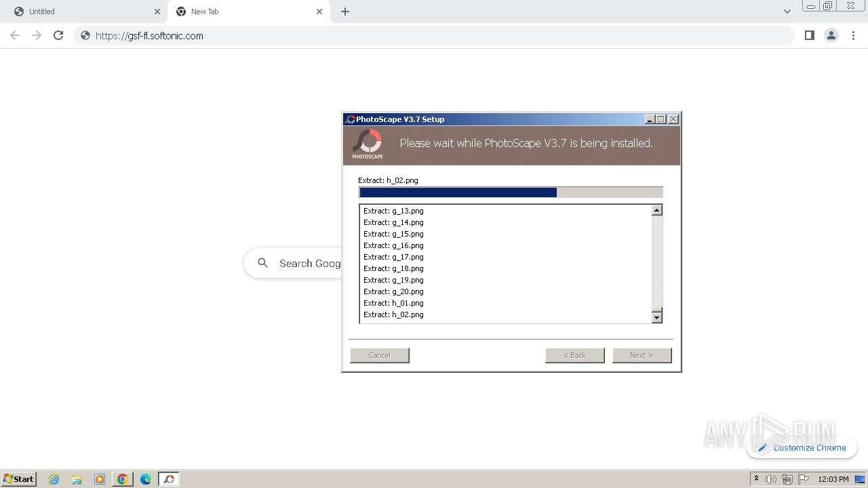This screenshot has width=868, height=488.
Task: Switch to the New Tab tab
Action: pos(248,12)
